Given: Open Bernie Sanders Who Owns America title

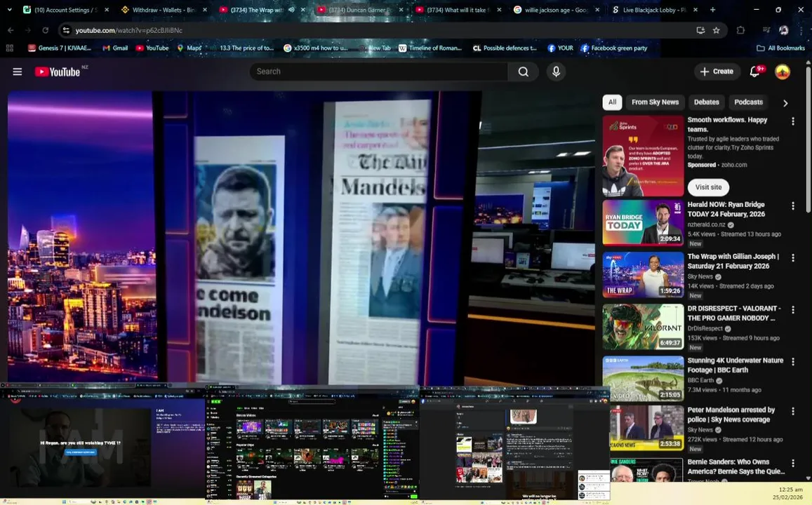Looking at the screenshot, I should click(736, 466).
